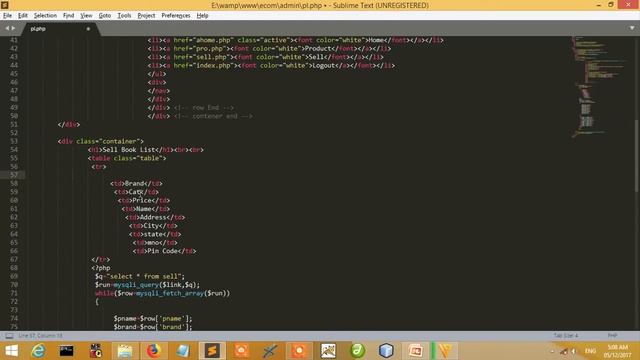Click the "row End" comment

click(204, 108)
